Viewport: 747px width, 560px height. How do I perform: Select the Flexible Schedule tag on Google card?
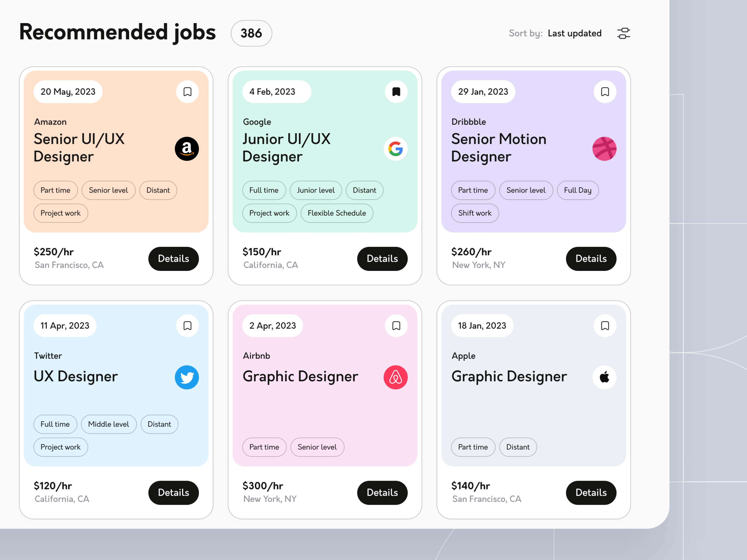pos(336,213)
